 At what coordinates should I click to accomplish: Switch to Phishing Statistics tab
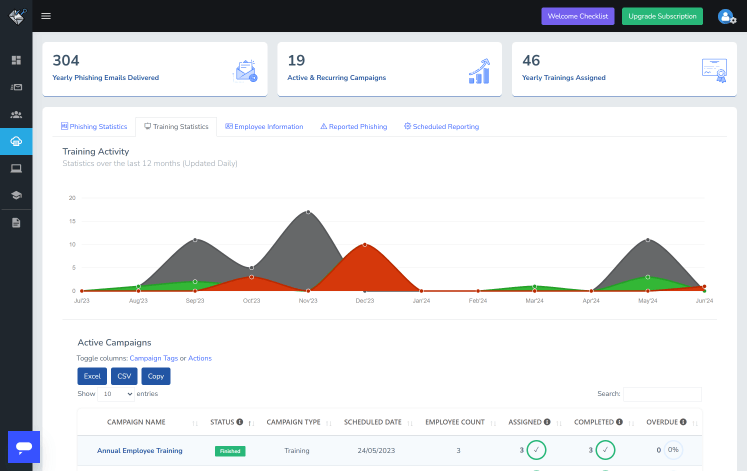(94, 127)
